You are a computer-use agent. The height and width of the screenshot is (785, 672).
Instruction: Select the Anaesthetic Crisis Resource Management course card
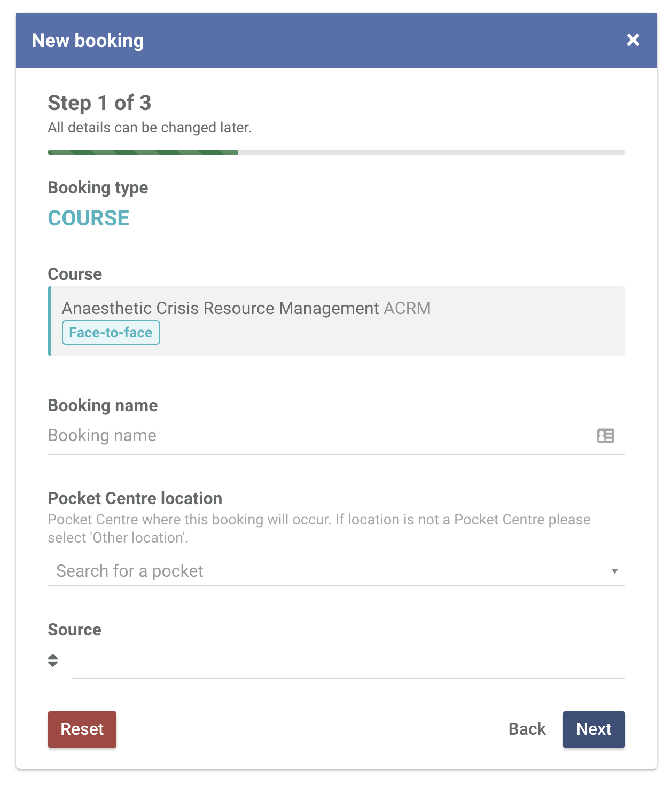pyautogui.click(x=337, y=321)
